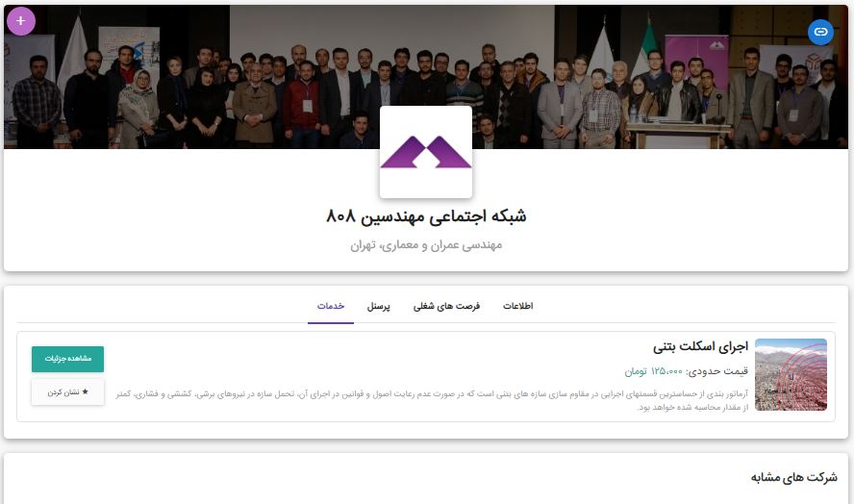The height and width of the screenshot is (504, 854).
Task: Open the فرصت های شغلی tab
Action: (x=446, y=306)
